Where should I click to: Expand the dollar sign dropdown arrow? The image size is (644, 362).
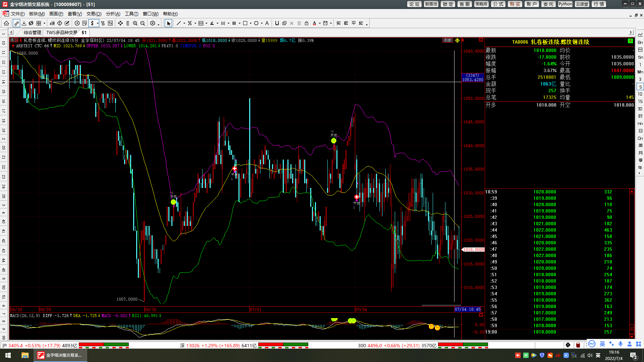(98, 23)
